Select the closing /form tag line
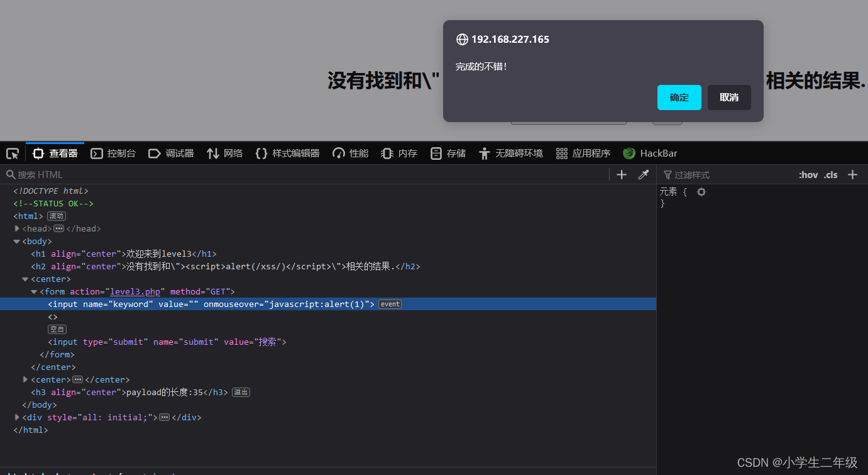868x475 pixels. [x=57, y=354]
